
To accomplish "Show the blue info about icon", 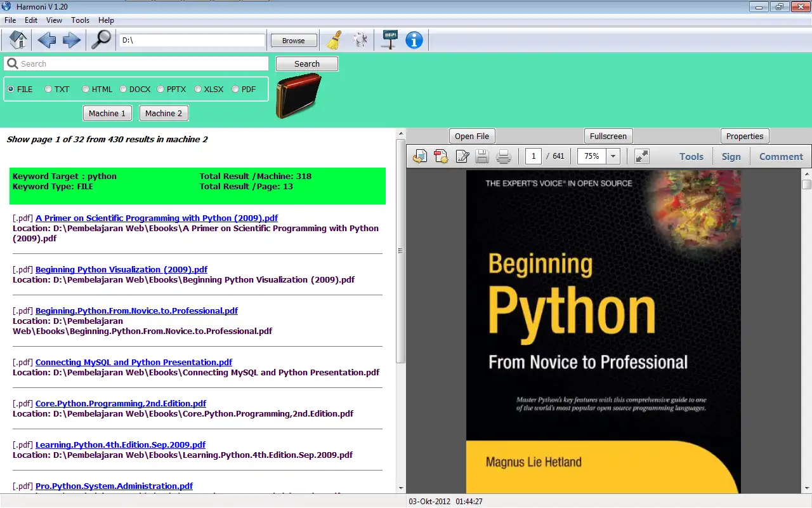I will (x=414, y=40).
